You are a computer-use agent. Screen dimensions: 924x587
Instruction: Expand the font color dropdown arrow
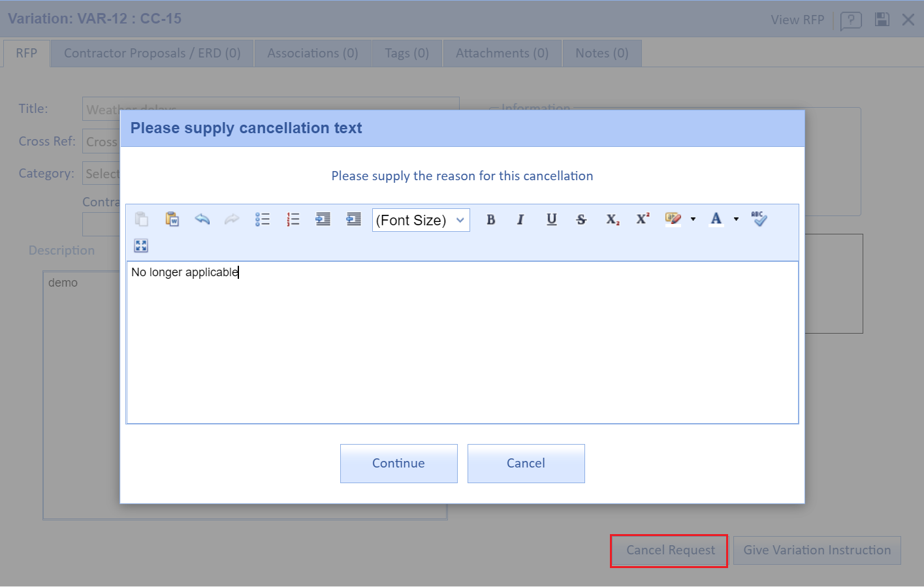(x=736, y=219)
